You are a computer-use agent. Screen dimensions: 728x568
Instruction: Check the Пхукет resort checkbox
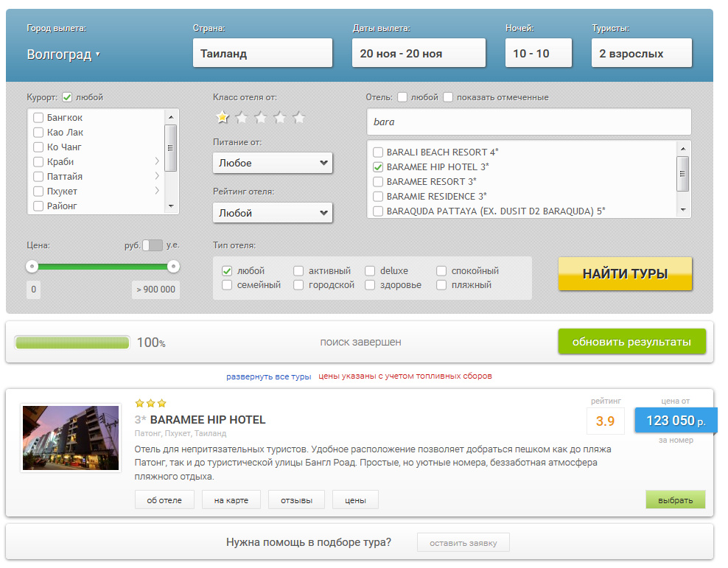pyautogui.click(x=38, y=192)
